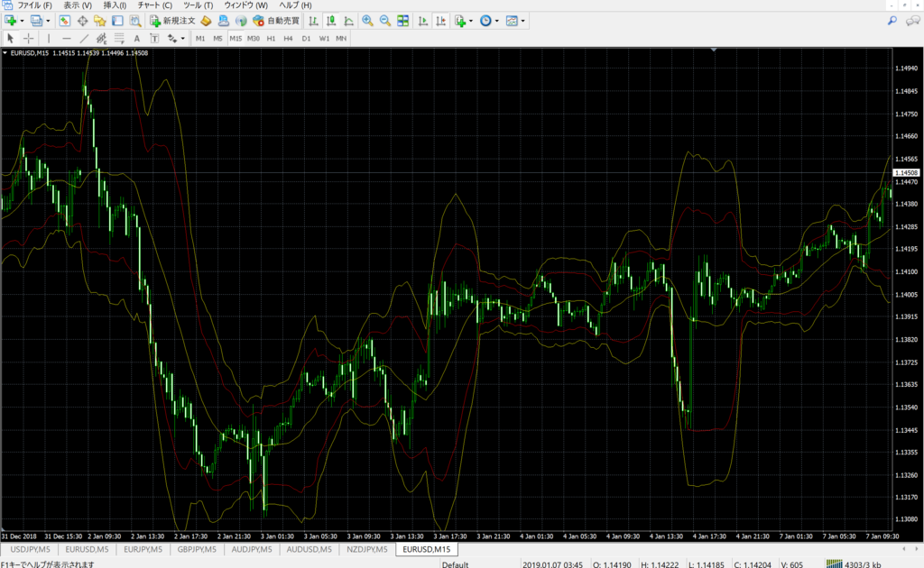This screenshot has height=568, width=924.
Task: Toggle chart shift icon
Action: [440, 22]
